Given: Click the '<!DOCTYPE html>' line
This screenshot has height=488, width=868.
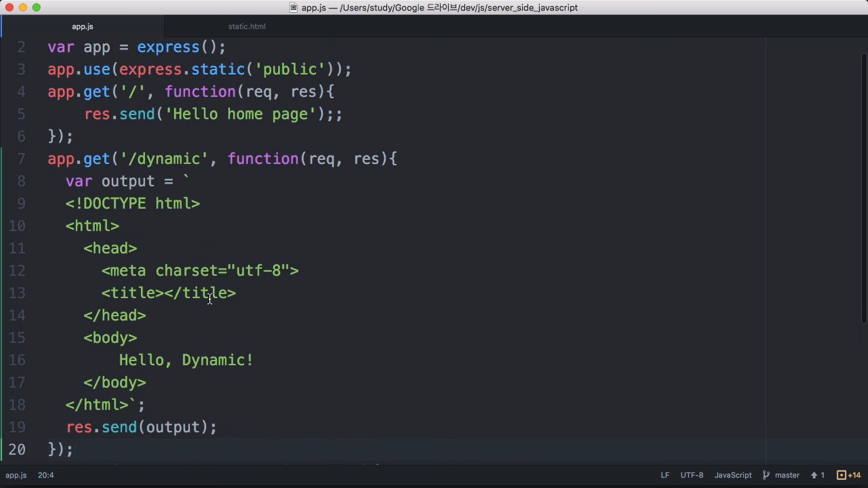Looking at the screenshot, I should pyautogui.click(x=132, y=203).
